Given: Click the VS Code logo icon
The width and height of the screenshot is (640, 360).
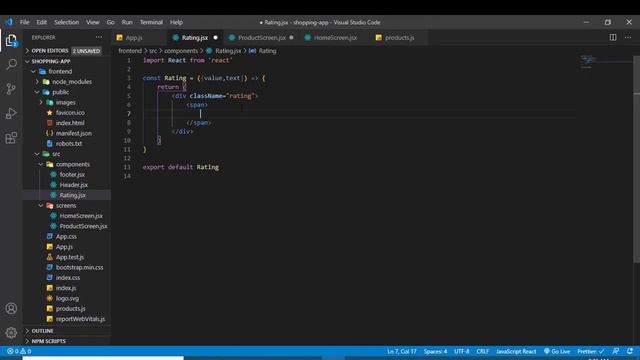Looking at the screenshot, I should coord(9,22).
